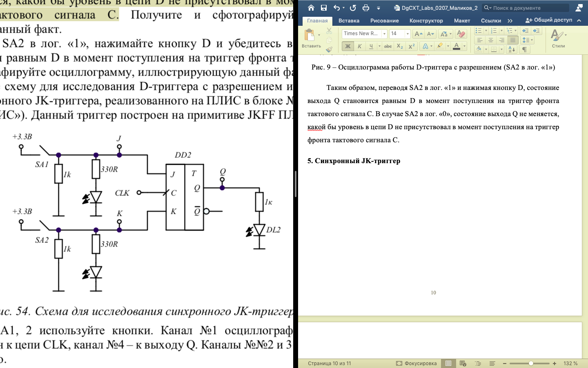Open the Главная ribbon tab
588x368 pixels.
pos(317,20)
